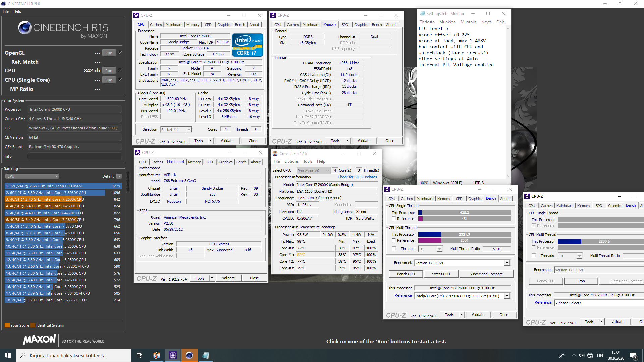Toggle the CPU Single Core checkmark

click(120, 80)
